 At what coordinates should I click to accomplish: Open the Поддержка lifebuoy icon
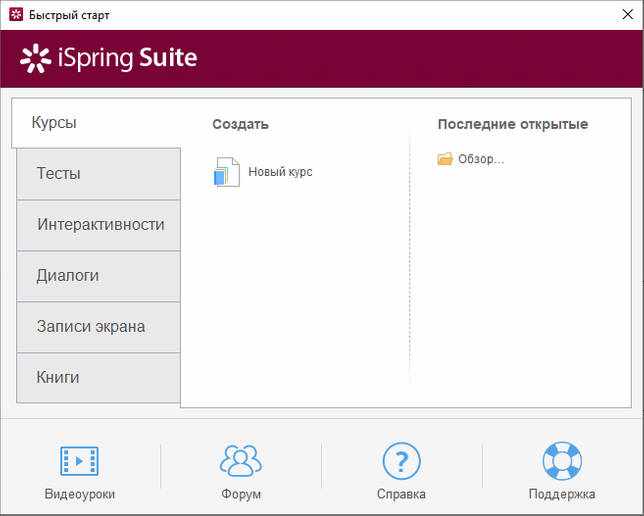[562, 461]
